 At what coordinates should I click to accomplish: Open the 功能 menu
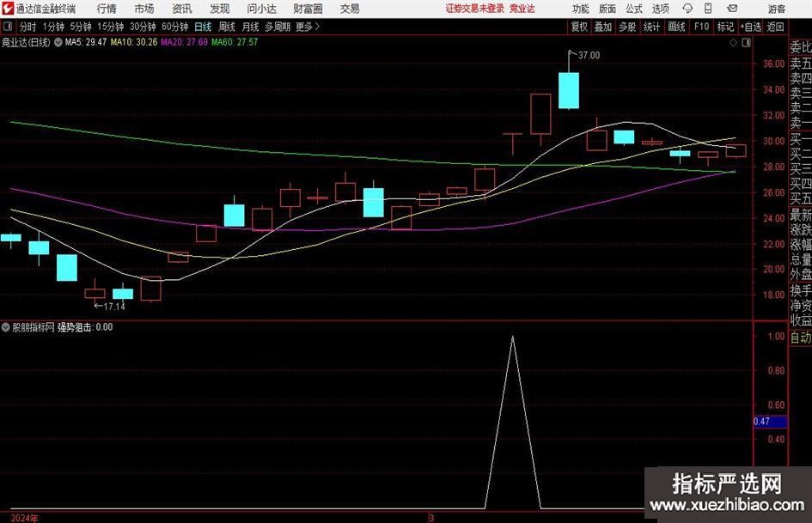click(x=581, y=9)
